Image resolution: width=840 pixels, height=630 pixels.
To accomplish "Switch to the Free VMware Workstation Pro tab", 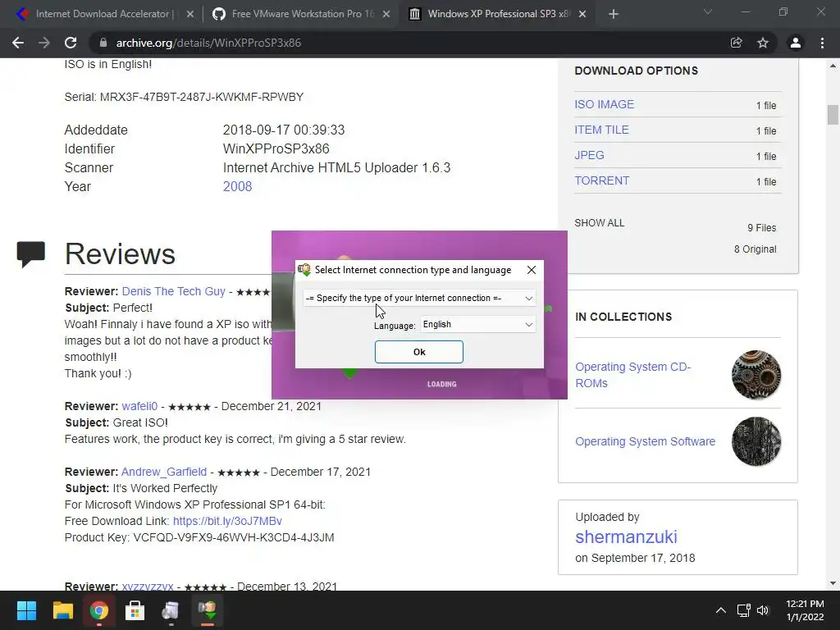I will point(300,15).
